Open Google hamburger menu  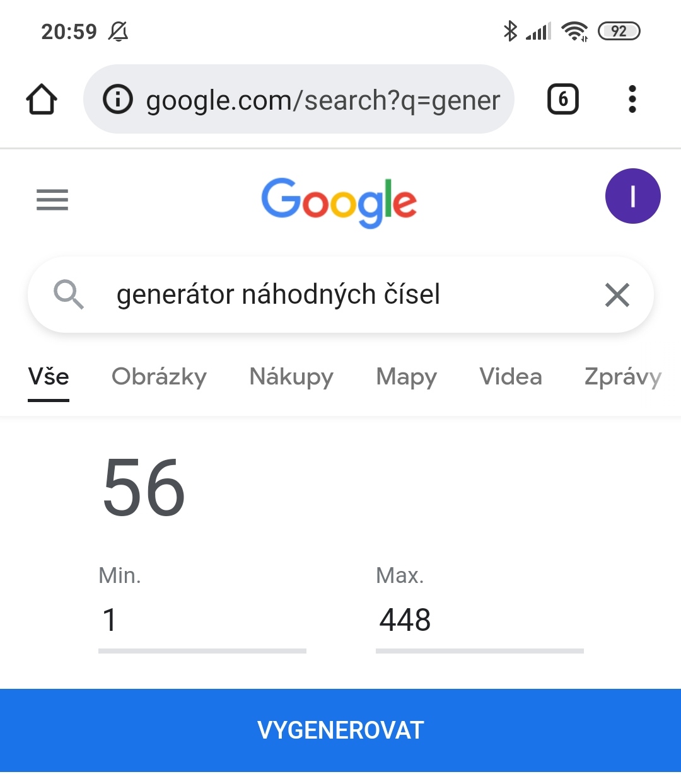click(52, 200)
